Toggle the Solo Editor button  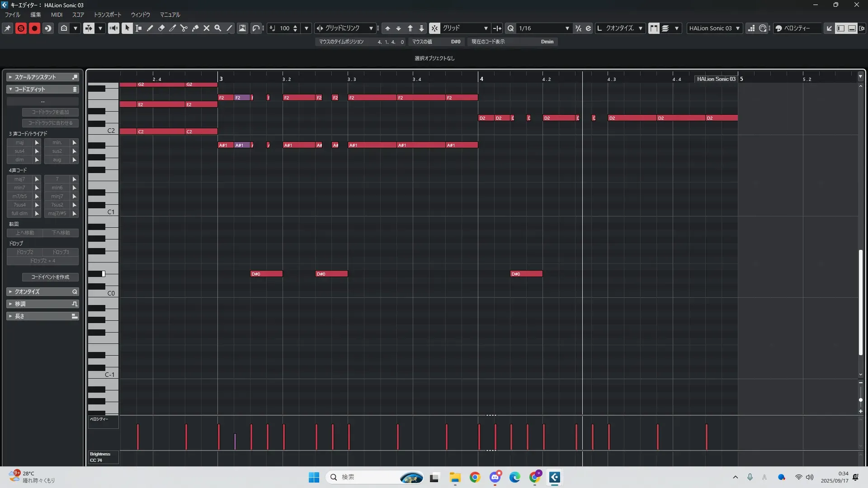[x=21, y=28]
